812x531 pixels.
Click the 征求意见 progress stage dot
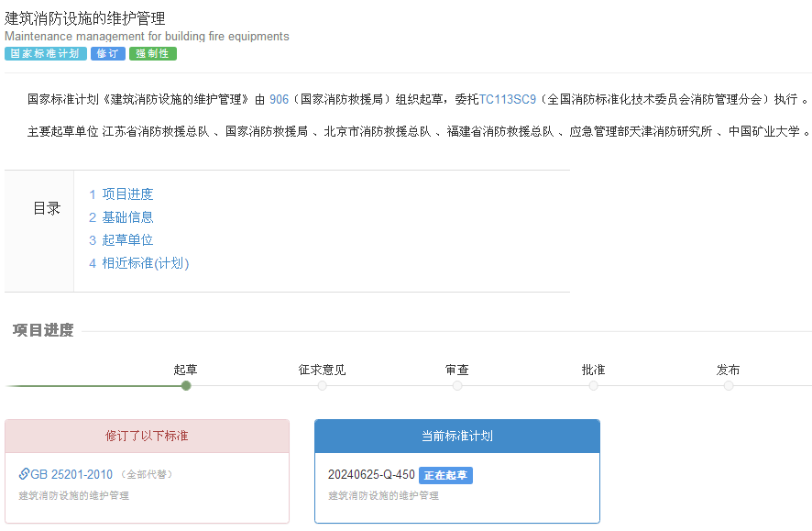[x=322, y=386]
